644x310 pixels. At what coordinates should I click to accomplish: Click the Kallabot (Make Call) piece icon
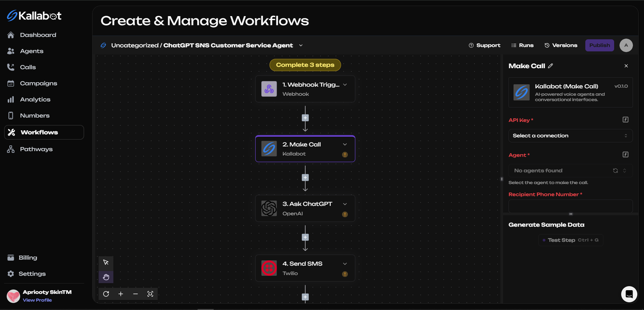click(521, 92)
